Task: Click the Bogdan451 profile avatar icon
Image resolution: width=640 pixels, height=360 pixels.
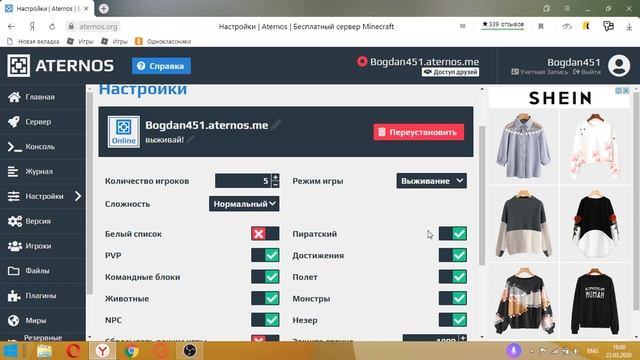Action: click(619, 65)
